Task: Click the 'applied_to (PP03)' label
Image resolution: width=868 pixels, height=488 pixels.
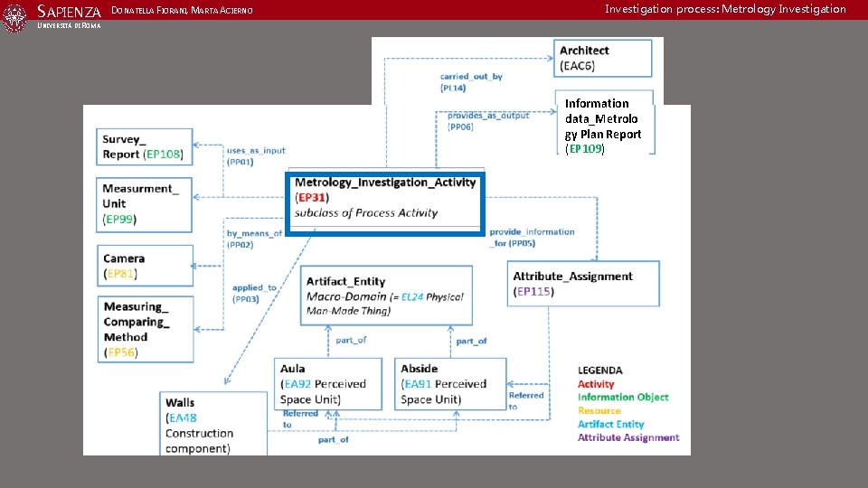Action: coord(254,293)
